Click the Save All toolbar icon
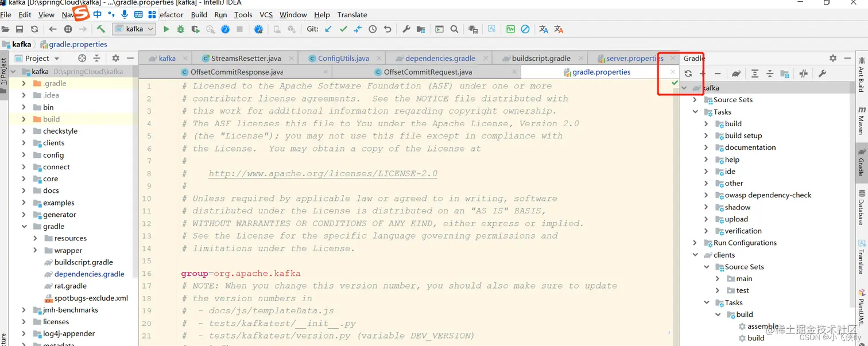Screen dimensions: 868x346 click(x=20, y=29)
